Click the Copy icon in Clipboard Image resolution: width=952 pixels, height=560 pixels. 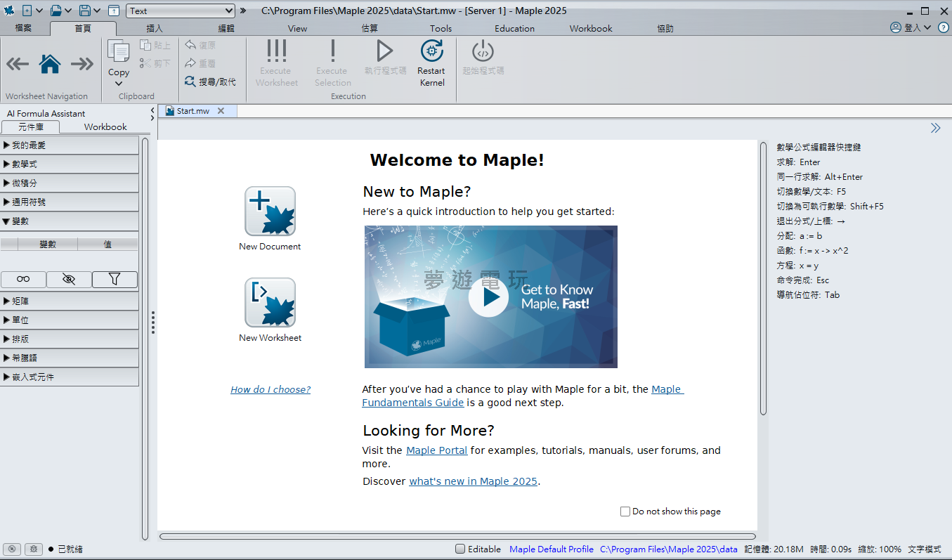click(x=118, y=53)
